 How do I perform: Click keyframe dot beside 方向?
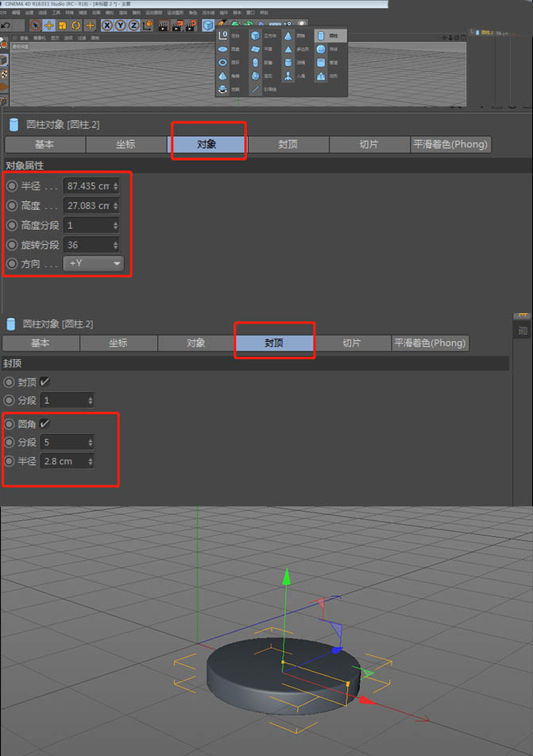click(12, 264)
